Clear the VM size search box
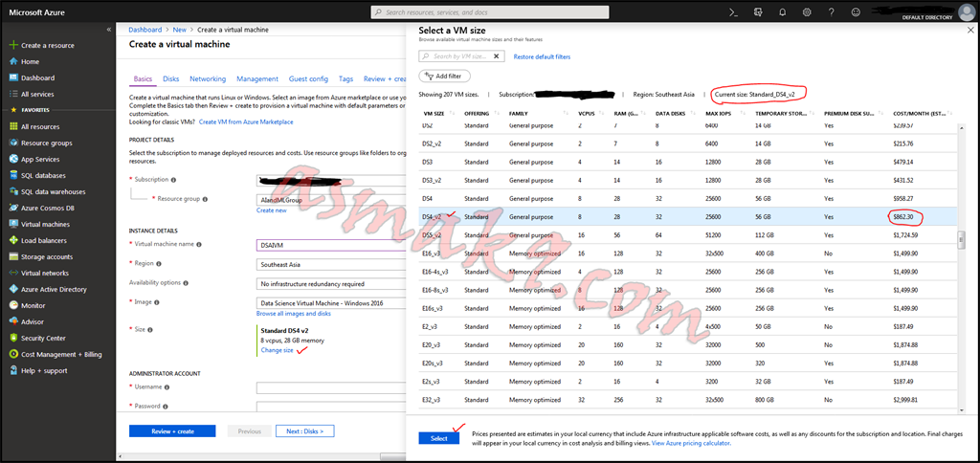Image resolution: width=980 pixels, height=463 pixels. click(x=497, y=56)
